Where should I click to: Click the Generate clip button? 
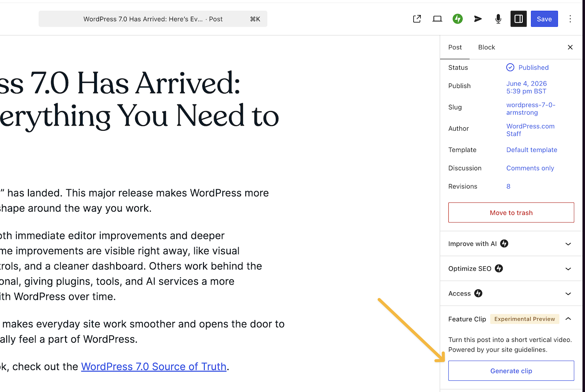coord(511,371)
